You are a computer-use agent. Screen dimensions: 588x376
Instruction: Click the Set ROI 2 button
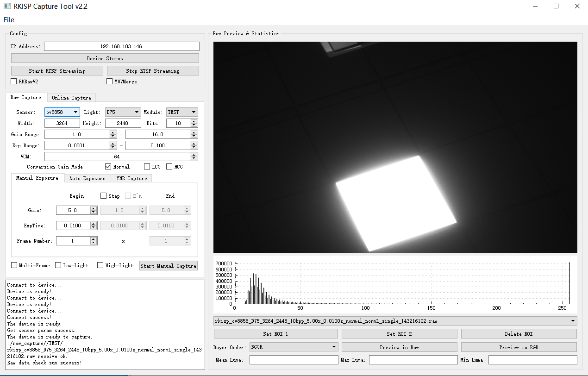(x=399, y=334)
